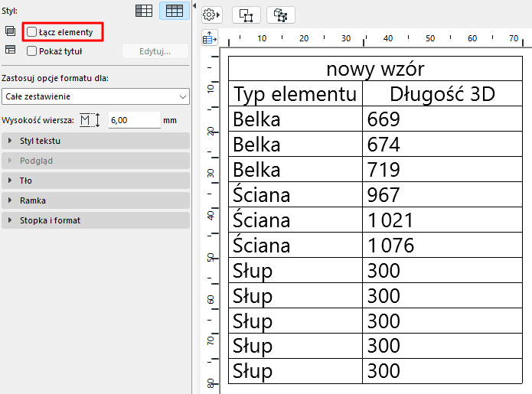532x394 pixels.
Task: Select the highlighted grid table style icon
Action: 175,11
